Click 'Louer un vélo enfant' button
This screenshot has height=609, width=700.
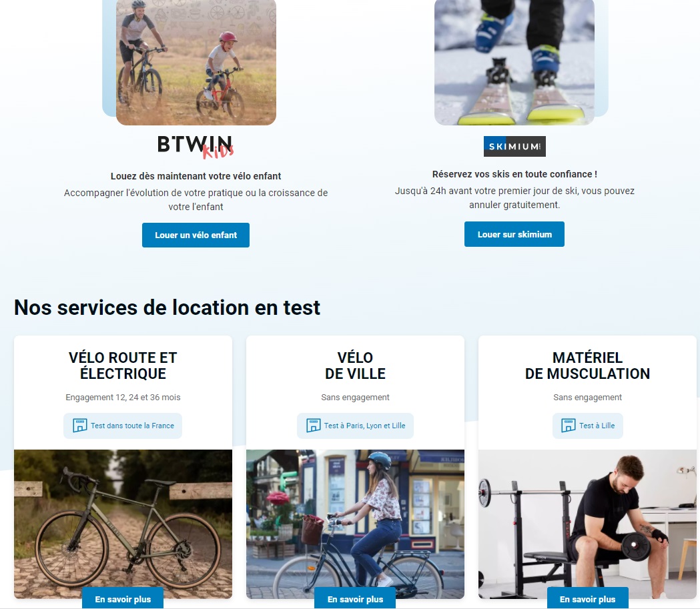pos(196,235)
